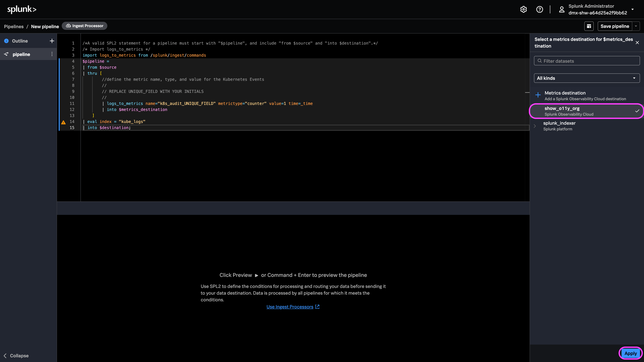This screenshot has width=644, height=362.
Task: Click the Outline info icon
Action: click(7, 41)
